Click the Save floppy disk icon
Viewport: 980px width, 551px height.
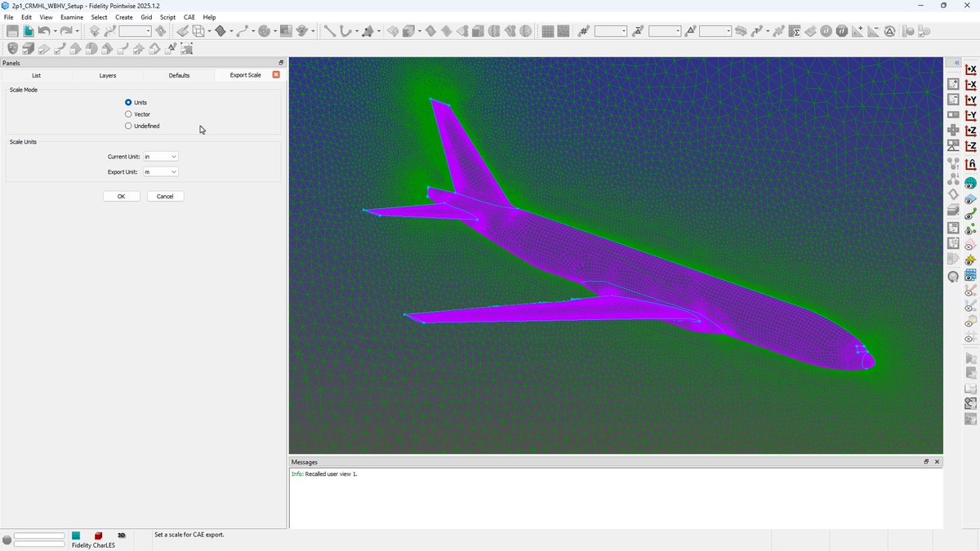pyautogui.click(x=12, y=31)
